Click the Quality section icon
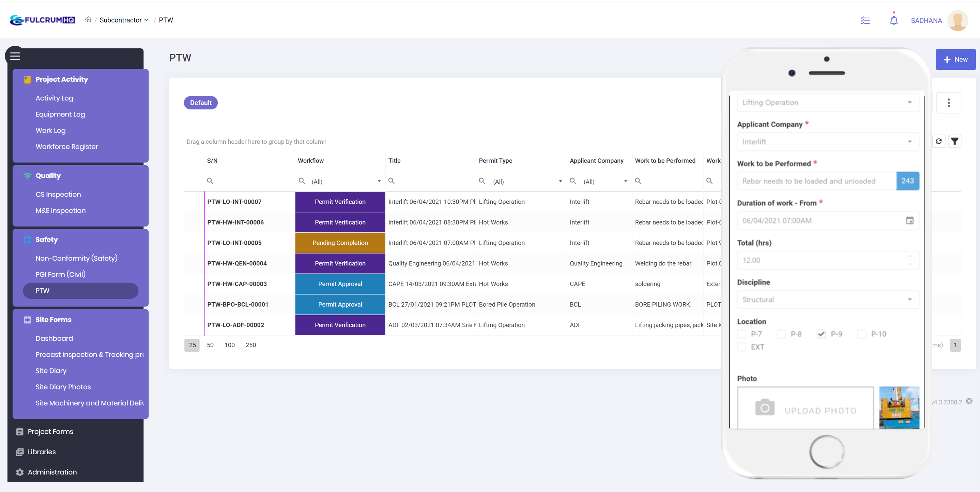Screen dimensions: 980x492 (x=27, y=175)
